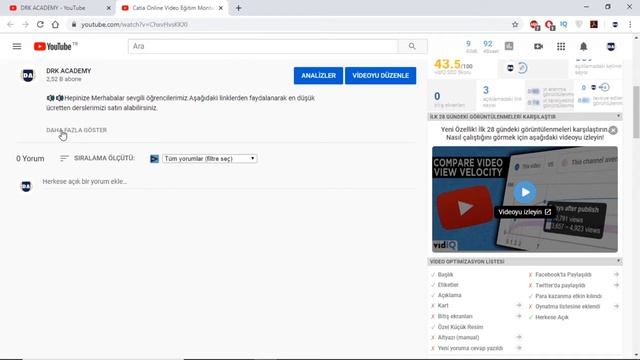Click the 43.5/100 vidIQ SEO score

click(x=453, y=64)
